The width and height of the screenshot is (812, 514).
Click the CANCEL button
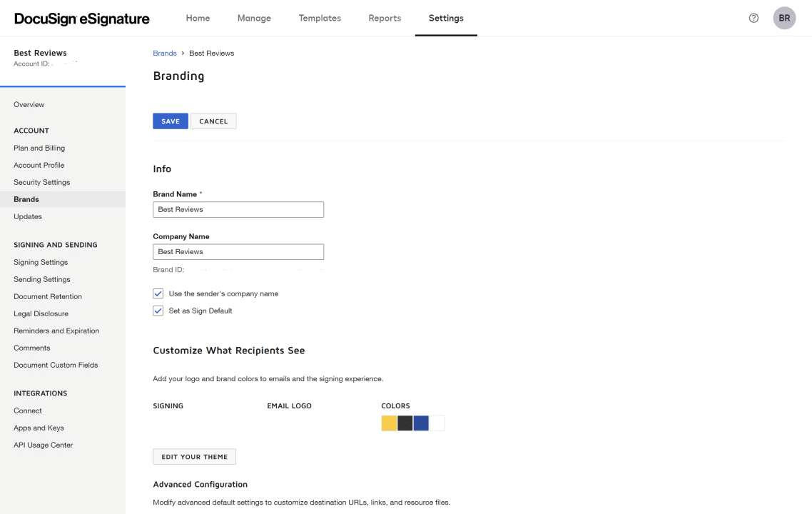(x=213, y=121)
